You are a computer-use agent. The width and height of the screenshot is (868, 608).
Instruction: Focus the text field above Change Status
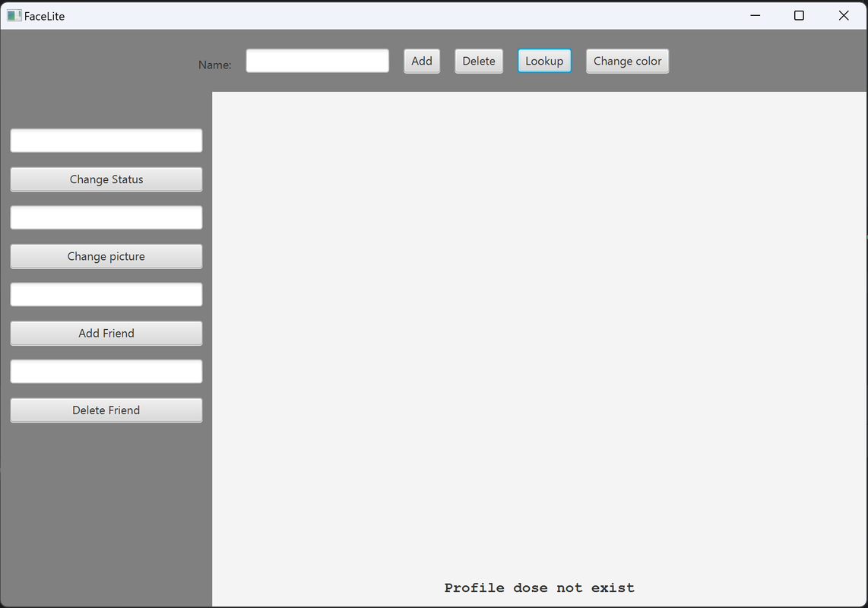pos(106,141)
